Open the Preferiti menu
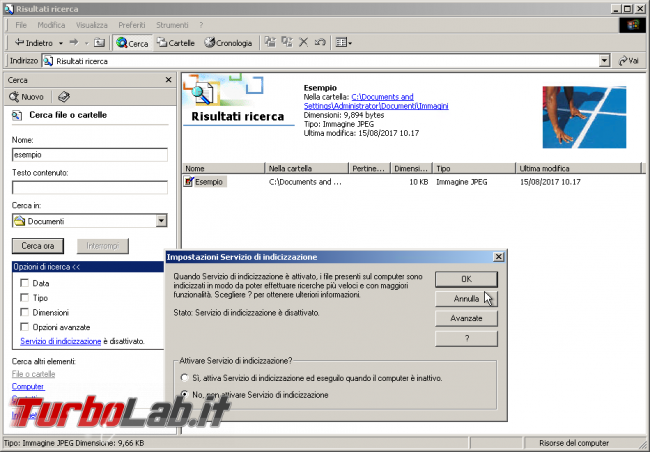The height and width of the screenshot is (452, 650). pyautogui.click(x=132, y=25)
